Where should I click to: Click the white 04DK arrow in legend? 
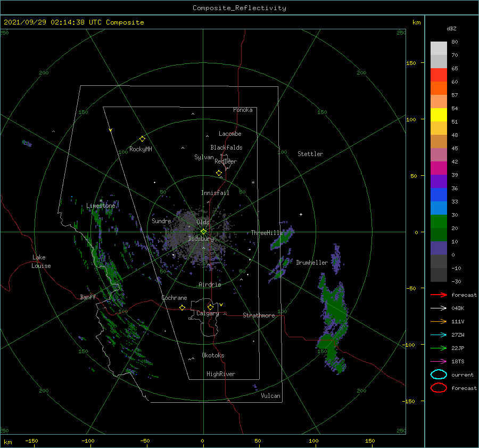(x=439, y=308)
